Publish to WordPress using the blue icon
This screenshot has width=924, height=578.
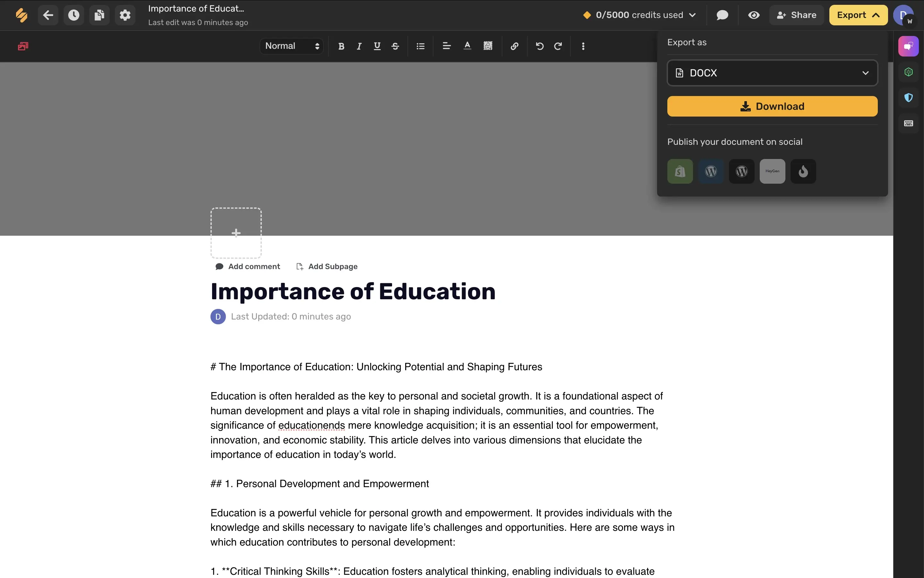pos(711,171)
